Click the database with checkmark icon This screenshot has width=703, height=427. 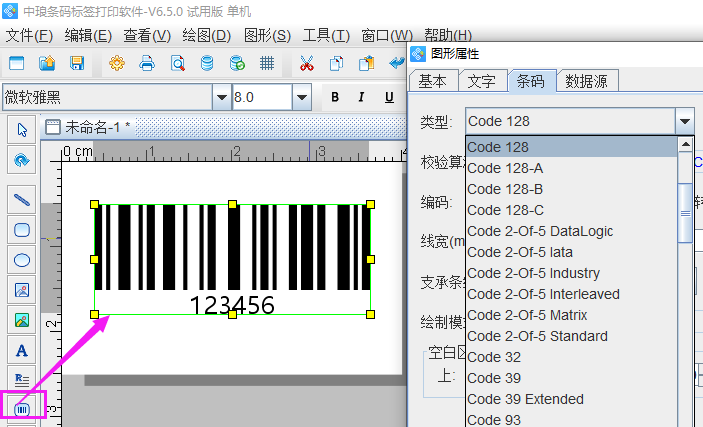coord(237,63)
